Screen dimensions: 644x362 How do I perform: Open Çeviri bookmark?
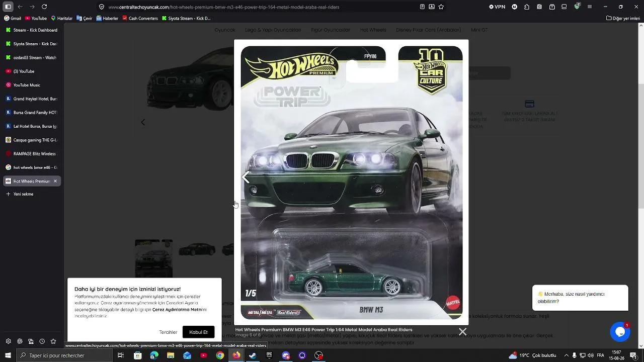pos(85,19)
